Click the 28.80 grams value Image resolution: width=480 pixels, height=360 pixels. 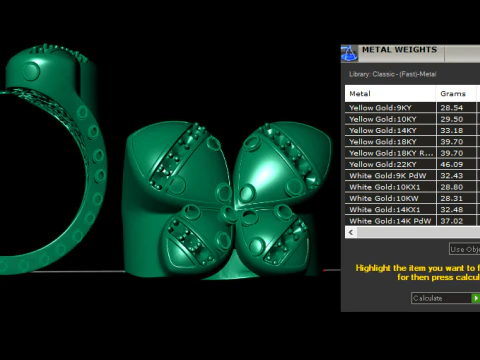coord(452,187)
